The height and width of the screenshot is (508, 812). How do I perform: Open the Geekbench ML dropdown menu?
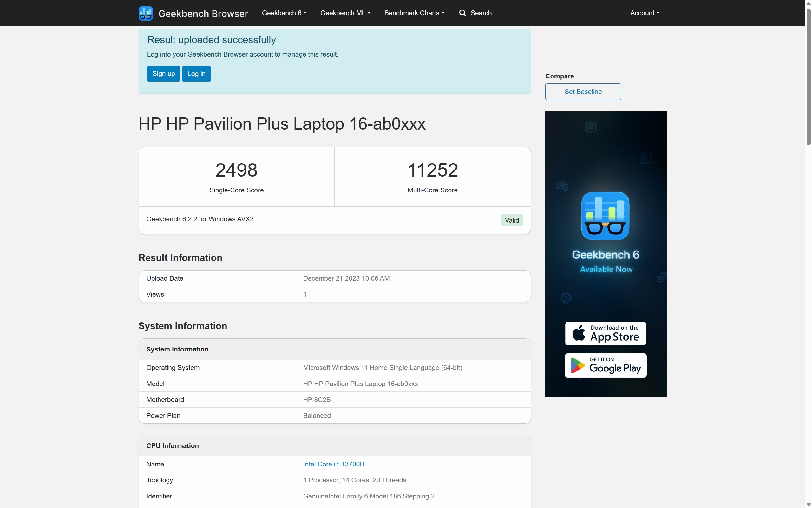click(x=345, y=13)
